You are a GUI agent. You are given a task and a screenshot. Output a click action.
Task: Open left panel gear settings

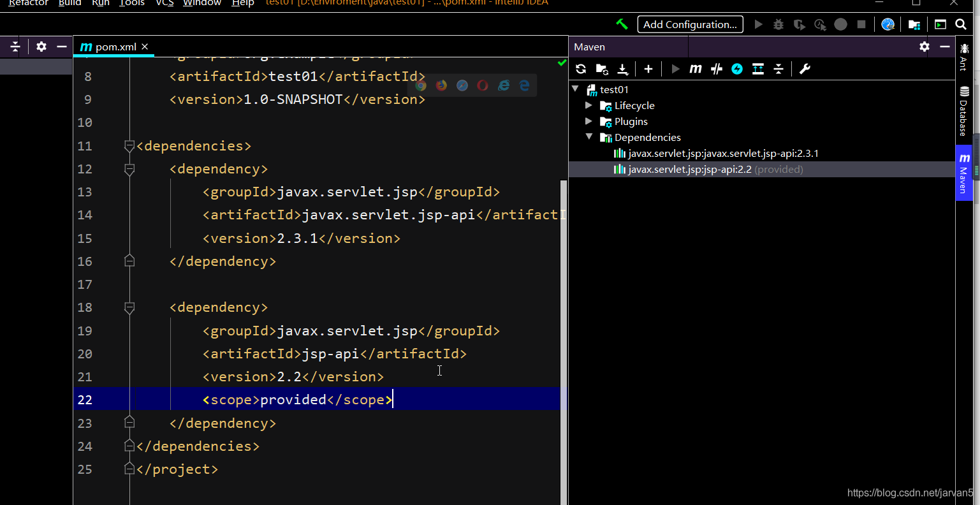tap(41, 47)
